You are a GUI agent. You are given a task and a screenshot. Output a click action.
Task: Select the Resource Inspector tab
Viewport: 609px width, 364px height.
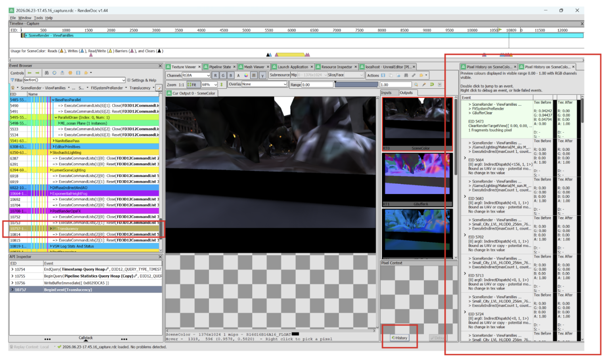click(x=337, y=67)
